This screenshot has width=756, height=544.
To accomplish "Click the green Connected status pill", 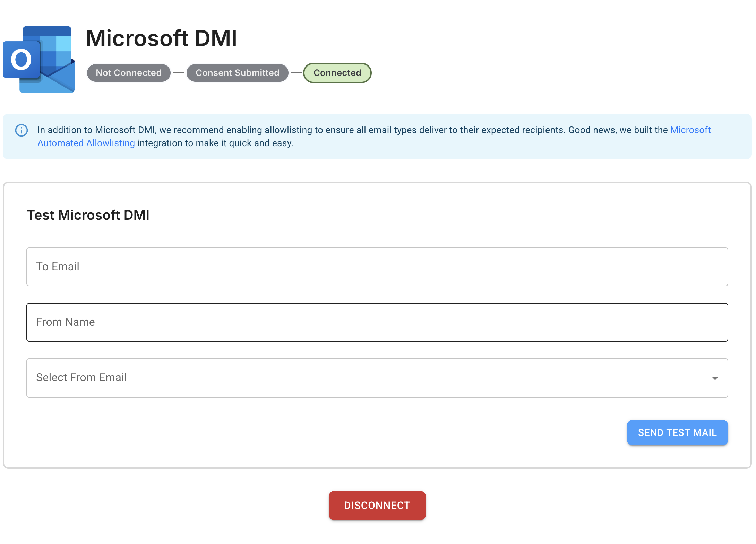I will tap(337, 73).
